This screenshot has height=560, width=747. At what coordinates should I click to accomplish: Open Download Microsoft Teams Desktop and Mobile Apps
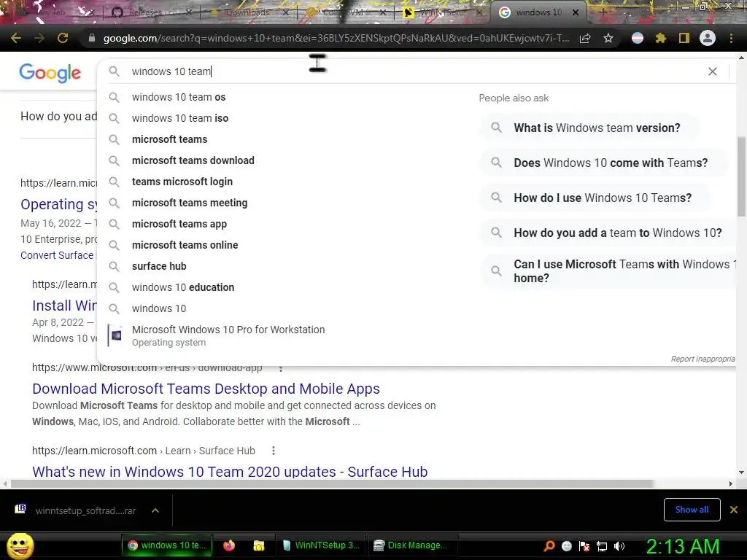tap(206, 389)
